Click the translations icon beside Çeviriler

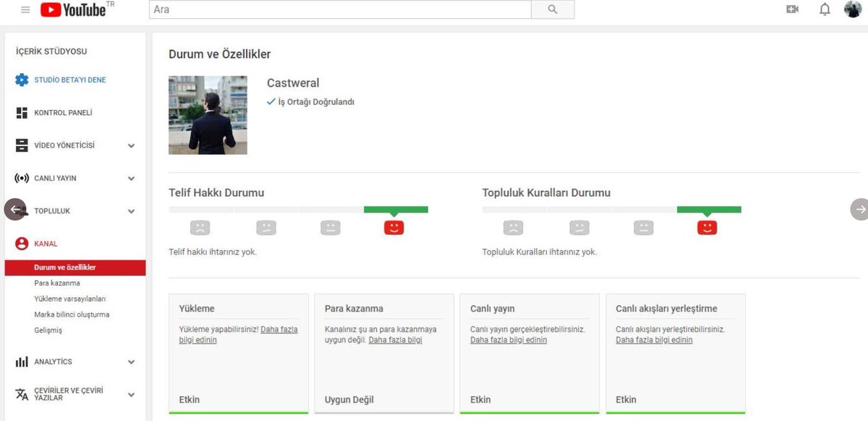point(22,394)
